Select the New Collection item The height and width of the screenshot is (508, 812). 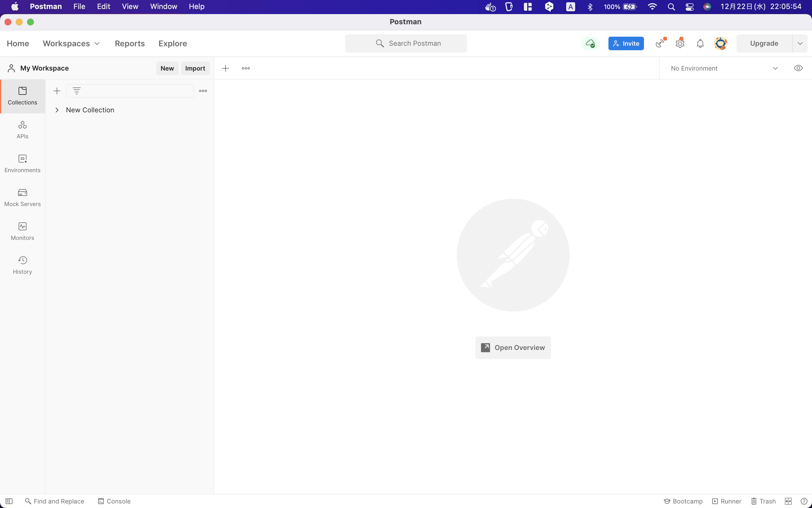tap(90, 110)
